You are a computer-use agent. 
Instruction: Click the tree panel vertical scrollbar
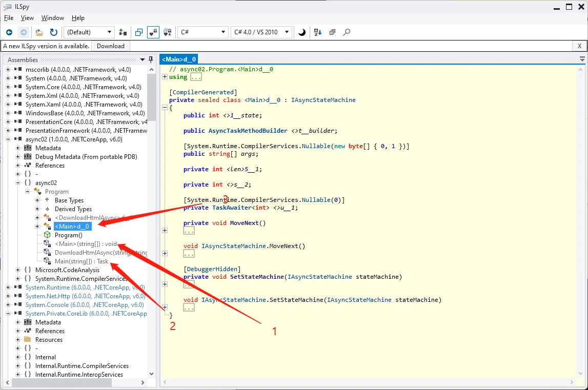(152, 97)
